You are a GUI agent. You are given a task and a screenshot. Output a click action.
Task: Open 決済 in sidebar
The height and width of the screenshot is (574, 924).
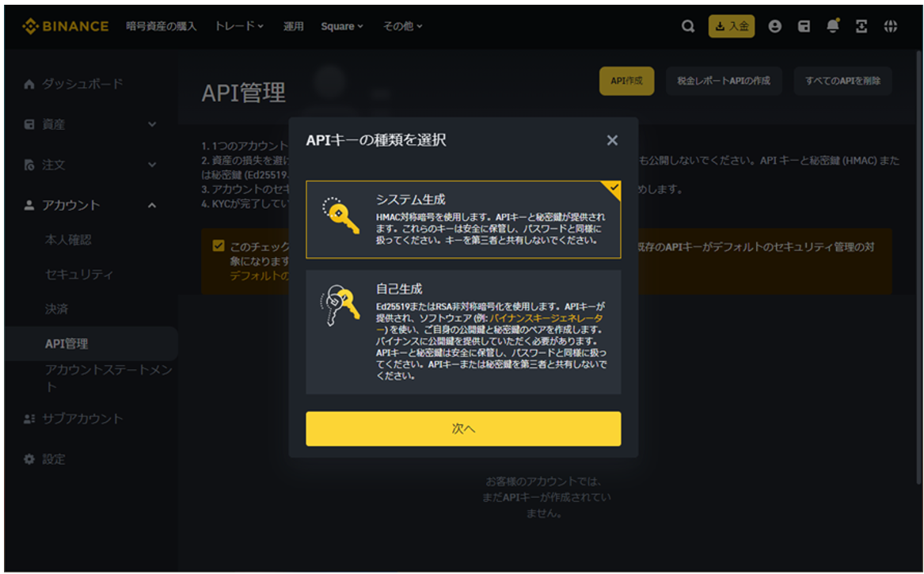pos(56,309)
